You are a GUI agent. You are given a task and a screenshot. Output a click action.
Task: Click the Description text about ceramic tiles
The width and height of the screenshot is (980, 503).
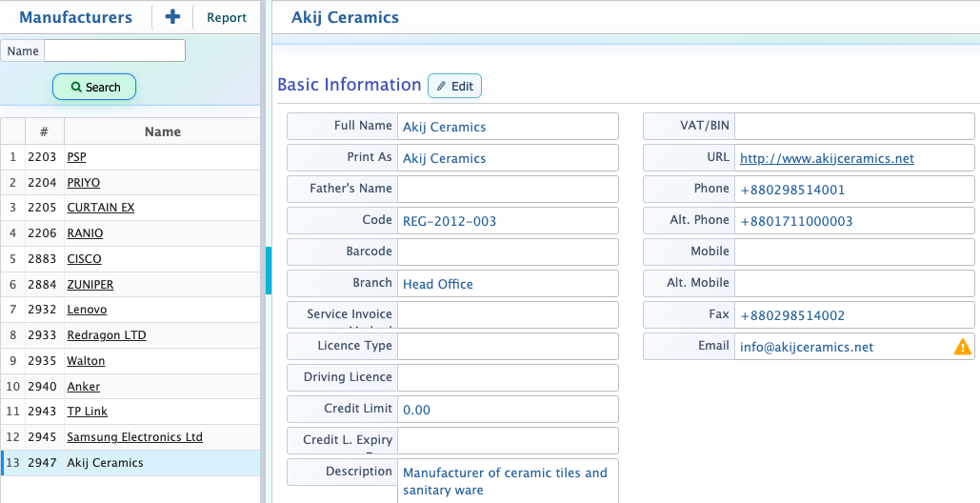pos(505,481)
